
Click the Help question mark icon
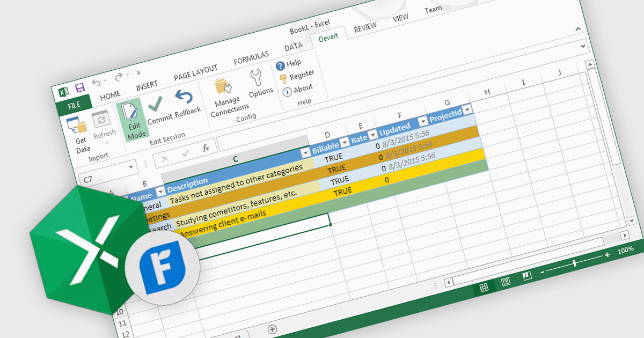280,66
